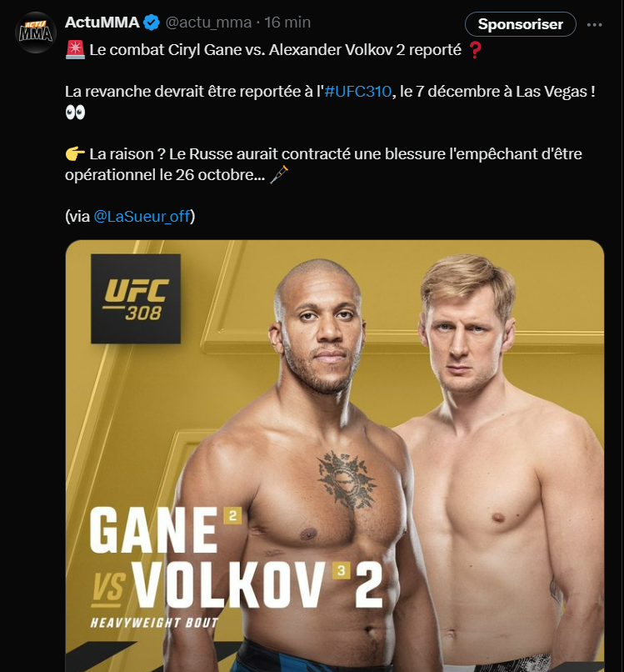Open the #UFC310 hashtag link

click(x=357, y=91)
